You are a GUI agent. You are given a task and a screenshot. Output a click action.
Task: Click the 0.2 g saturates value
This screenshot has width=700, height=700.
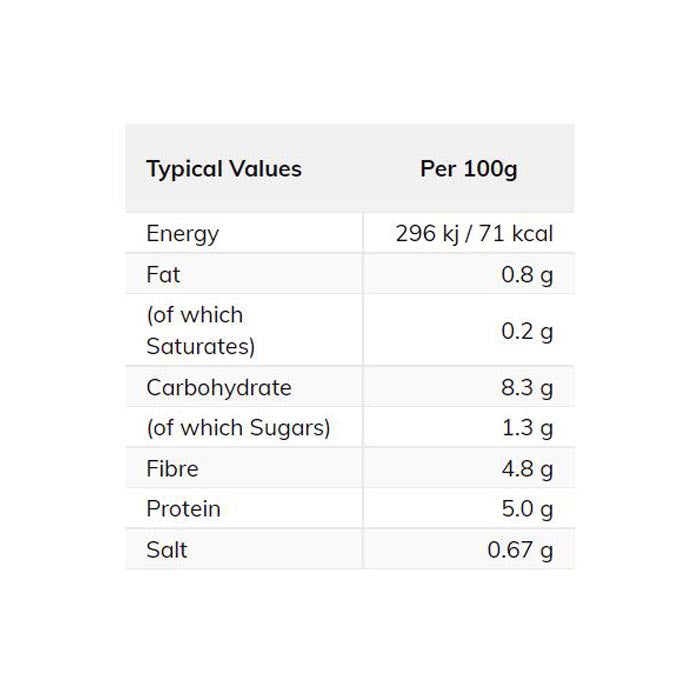(526, 331)
